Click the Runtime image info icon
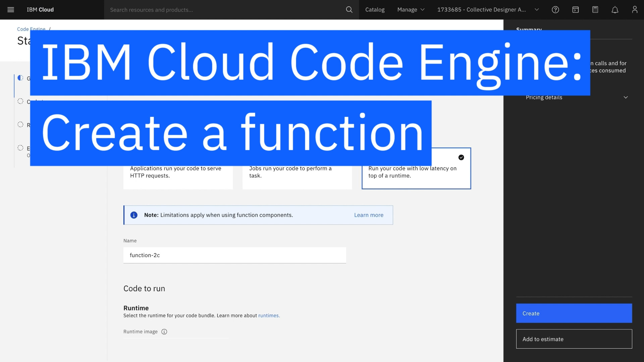644x362 pixels. click(x=164, y=332)
